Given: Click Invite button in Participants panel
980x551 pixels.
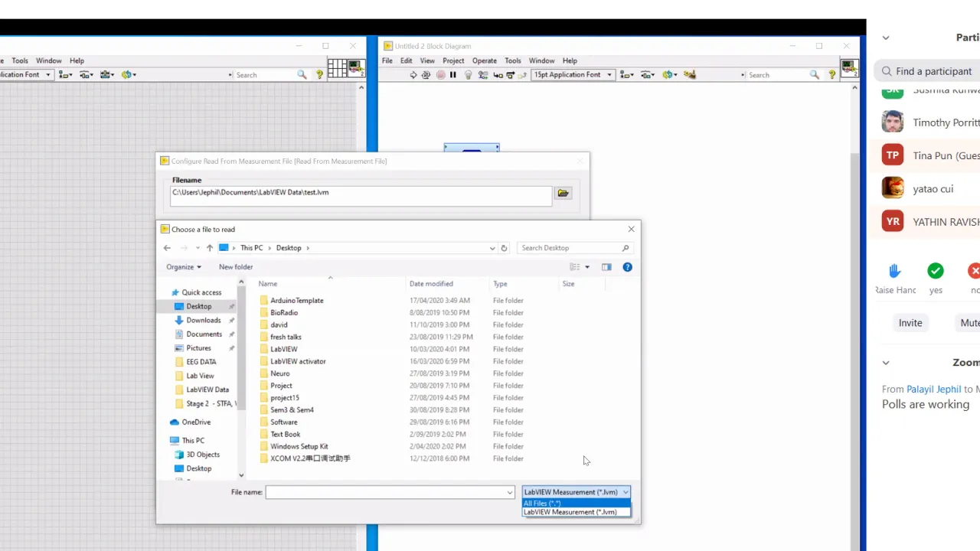Looking at the screenshot, I should point(910,323).
